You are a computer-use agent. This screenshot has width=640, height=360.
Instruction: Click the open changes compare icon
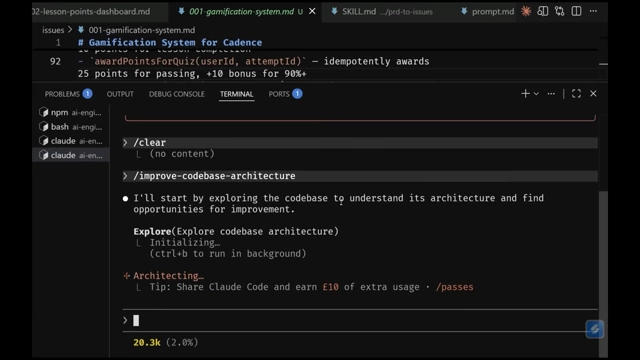pos(560,11)
